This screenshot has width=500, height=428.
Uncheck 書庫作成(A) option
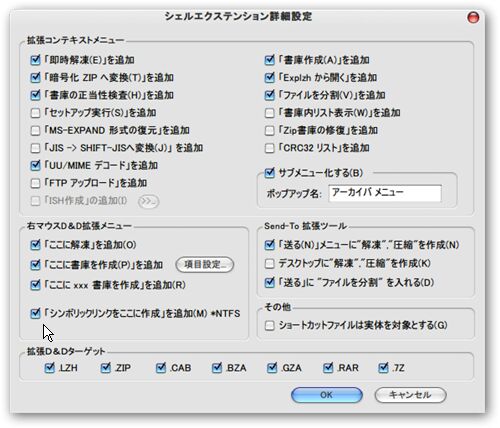pyautogui.click(x=269, y=60)
